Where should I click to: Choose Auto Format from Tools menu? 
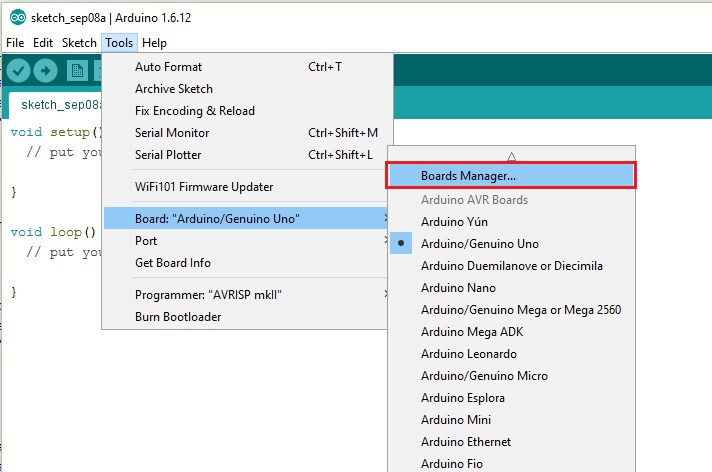(x=247, y=67)
